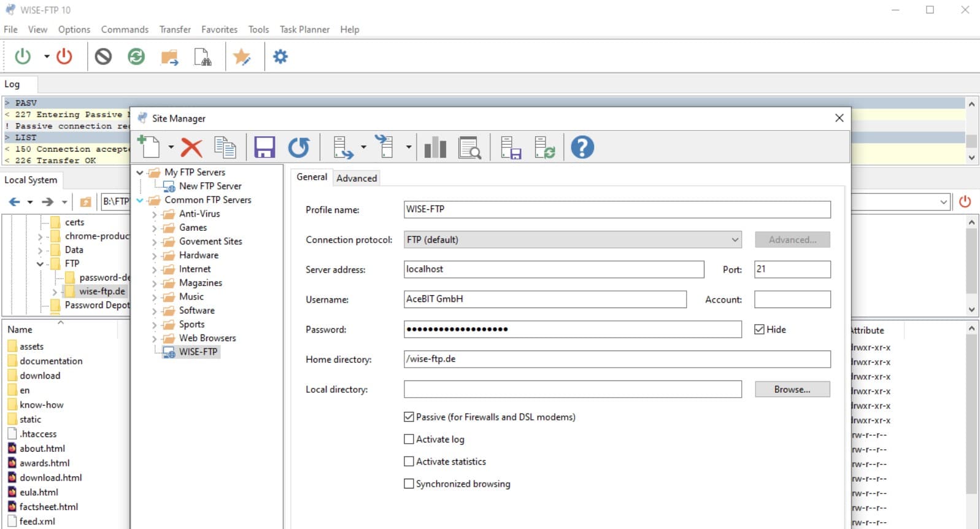Screen dimensions: 980x529
Task: Toggle Passive (for Firewalls and DSL modems)
Action: tap(409, 417)
